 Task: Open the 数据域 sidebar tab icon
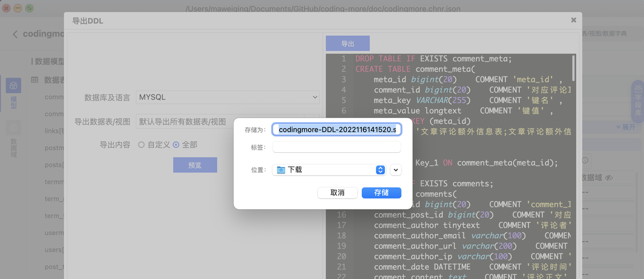click(14, 127)
